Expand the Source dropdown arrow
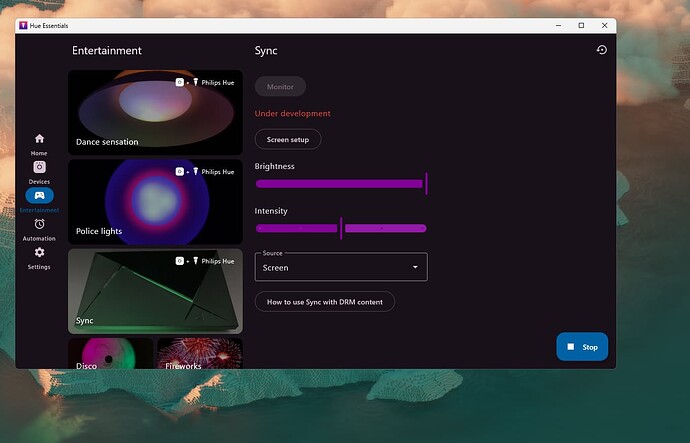 pos(415,267)
